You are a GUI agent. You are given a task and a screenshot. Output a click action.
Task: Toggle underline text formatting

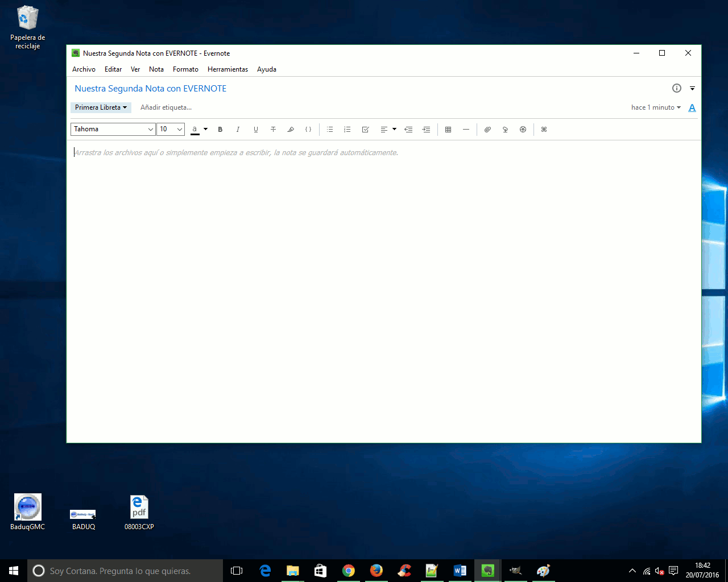point(255,130)
